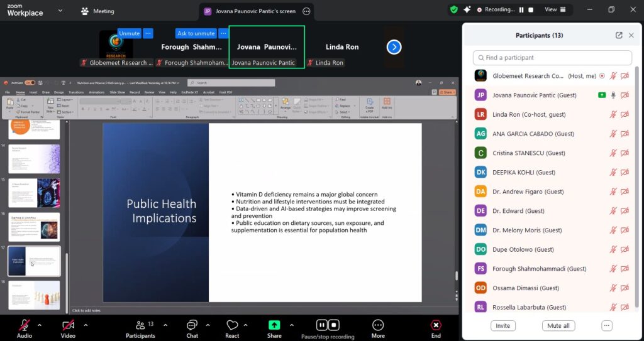Screen dimensions: 644x341
Task: Click the green encryption shield icon
Action: coord(454,9)
